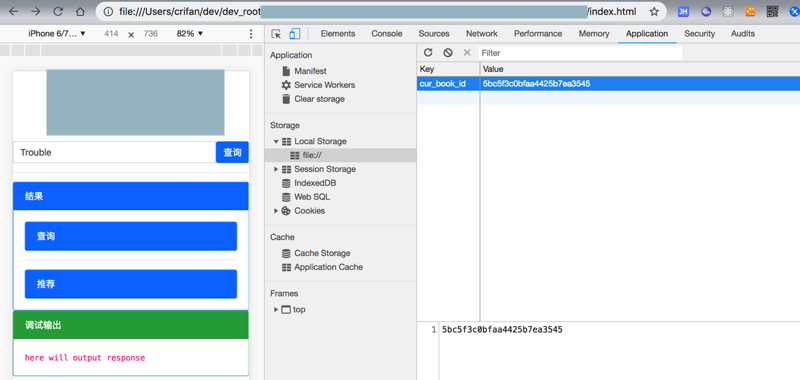Click the top 查询 search button

pyautogui.click(x=232, y=152)
